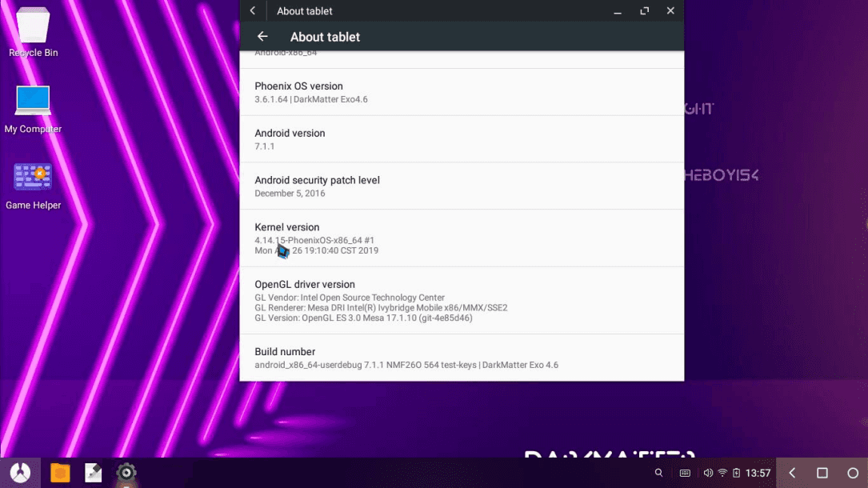Select the Phoenix OS version entry
Image resolution: width=868 pixels, height=488 pixels.
click(462, 92)
